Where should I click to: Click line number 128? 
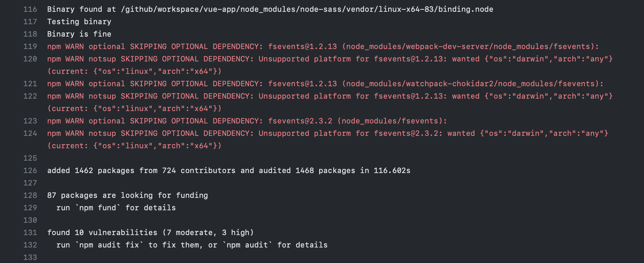pyautogui.click(x=30, y=195)
